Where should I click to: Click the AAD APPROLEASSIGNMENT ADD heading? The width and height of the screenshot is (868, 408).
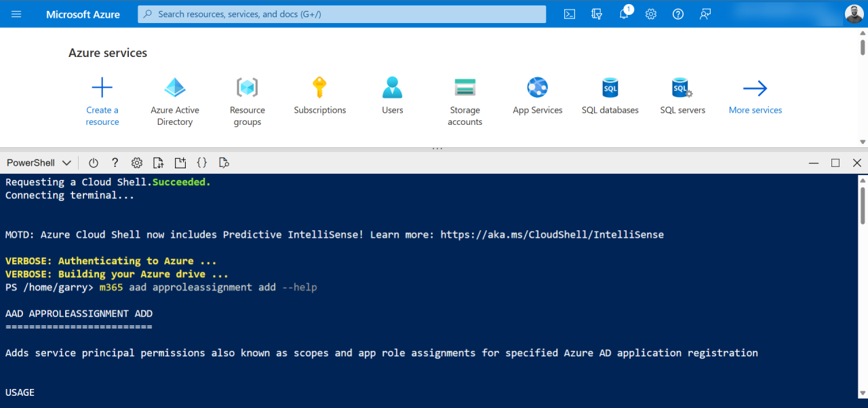click(x=79, y=314)
